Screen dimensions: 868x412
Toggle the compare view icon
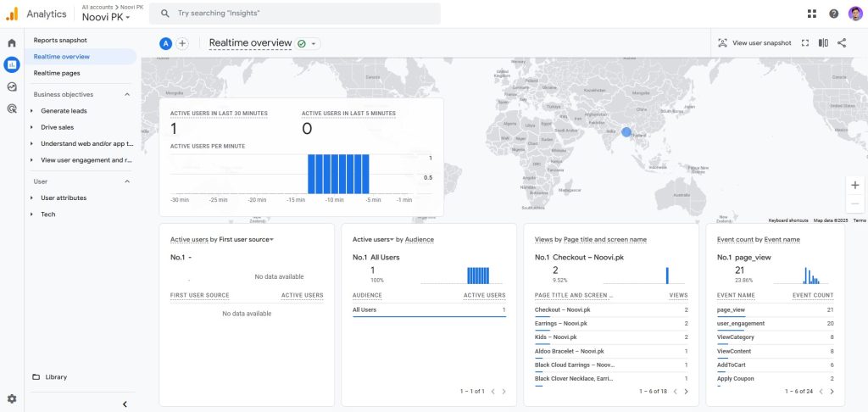click(823, 43)
